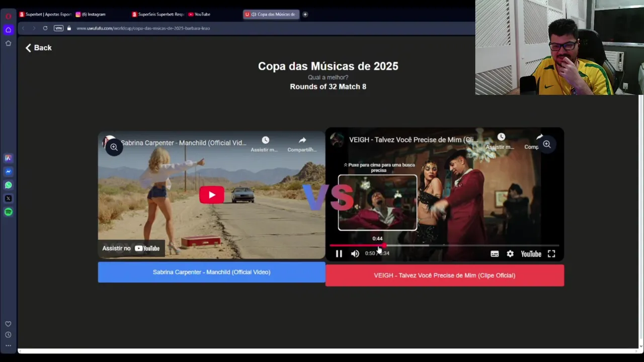Open WhatsApp in sidebar
This screenshot has height=362, width=644.
click(8, 185)
